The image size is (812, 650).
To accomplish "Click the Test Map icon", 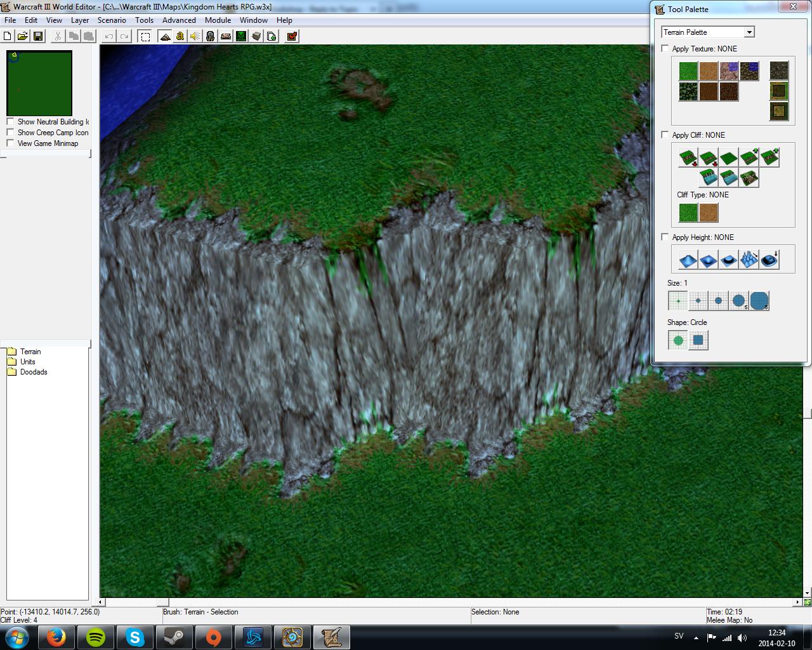I will click(x=292, y=36).
